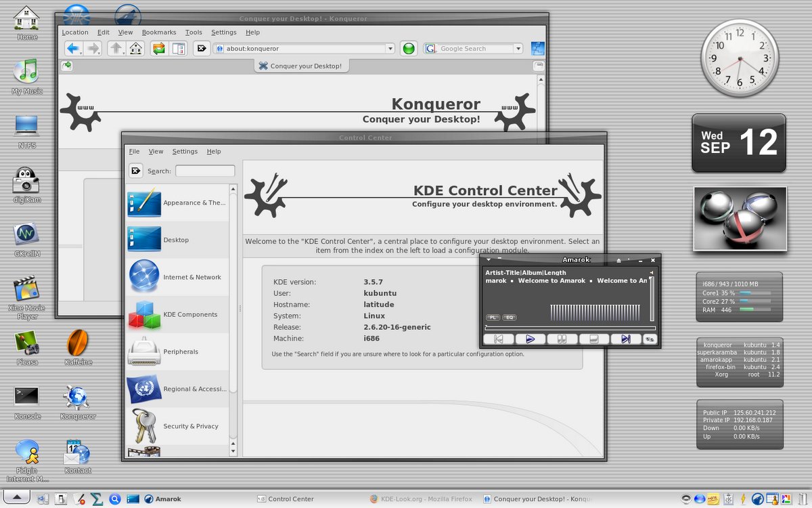This screenshot has width=812, height=508.
Task: Launch GKrellM from the desktop
Action: point(27,239)
